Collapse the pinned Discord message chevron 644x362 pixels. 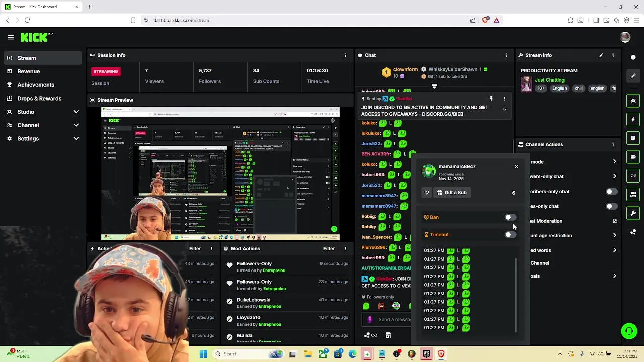point(504,109)
